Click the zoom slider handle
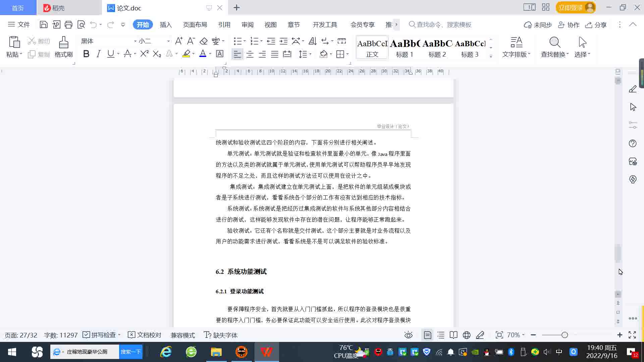 pos(565,335)
